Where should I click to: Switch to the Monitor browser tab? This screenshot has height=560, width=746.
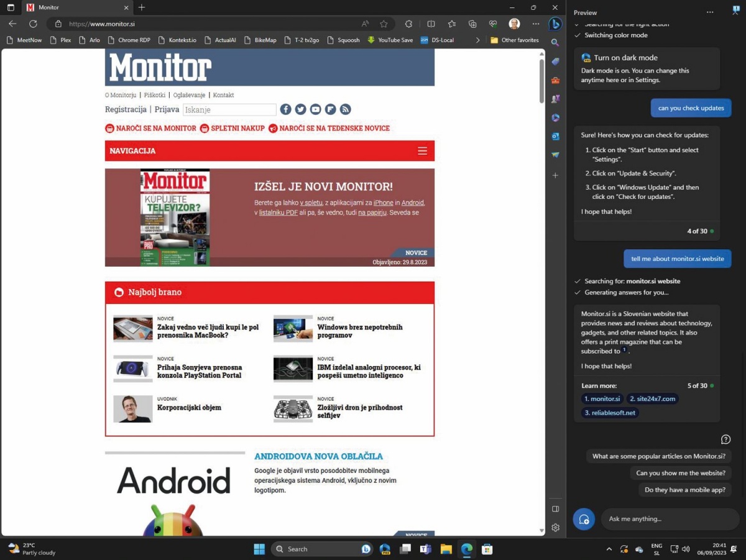pyautogui.click(x=78, y=7)
